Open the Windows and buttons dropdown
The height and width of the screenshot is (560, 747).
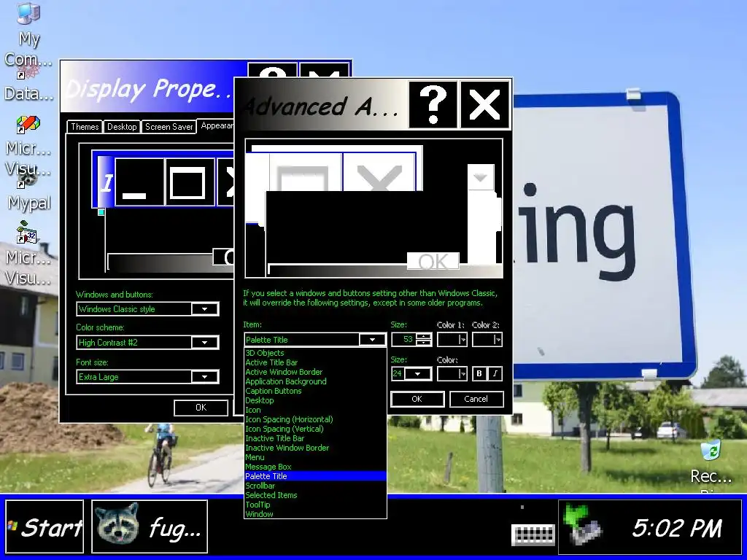(x=204, y=309)
